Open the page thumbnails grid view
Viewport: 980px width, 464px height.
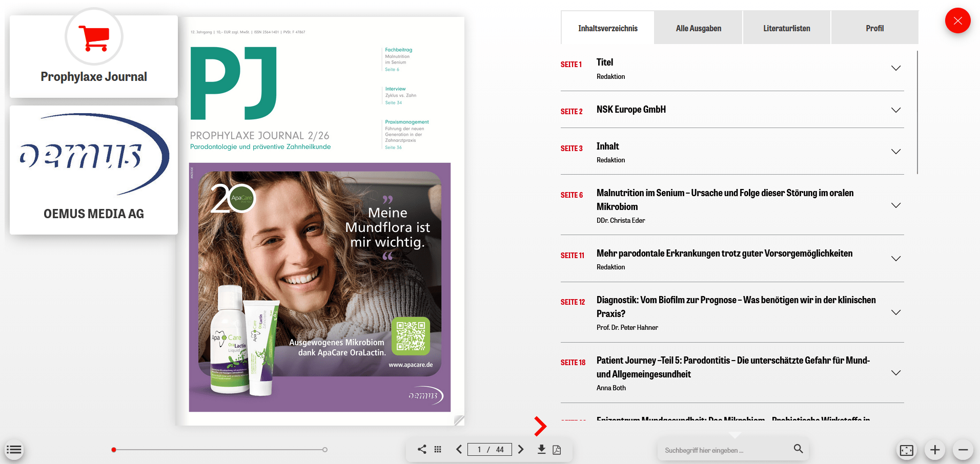click(x=438, y=449)
